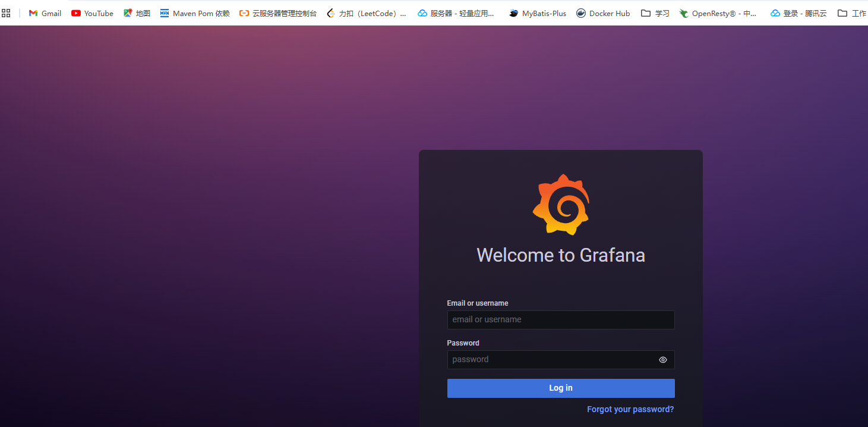Open the MyBatis-Plus bookmark

[x=538, y=13]
